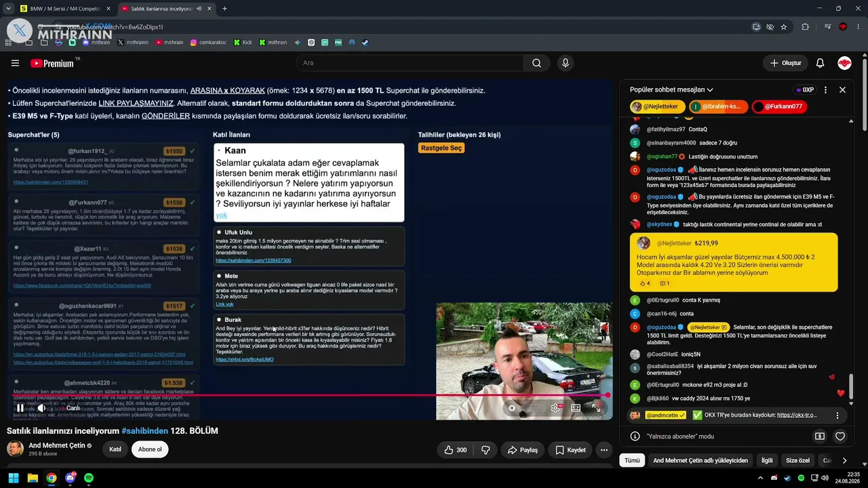
Task: Open more actions below the video
Action: [x=604, y=449]
